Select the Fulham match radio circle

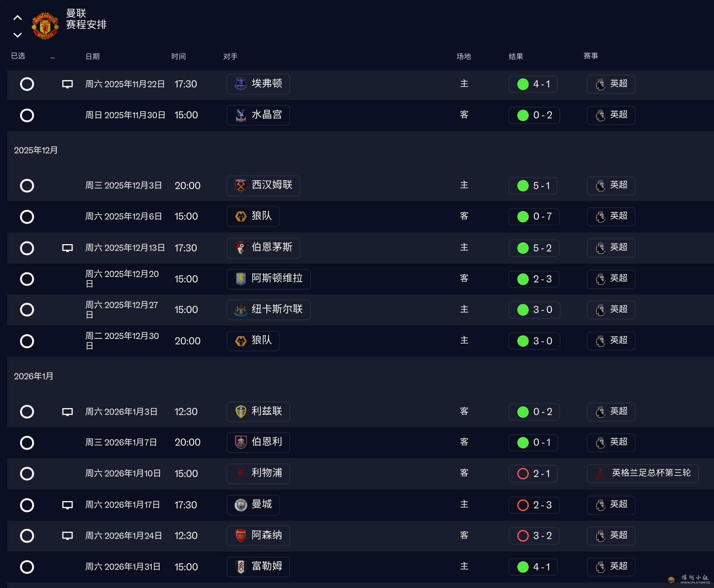pos(27,567)
